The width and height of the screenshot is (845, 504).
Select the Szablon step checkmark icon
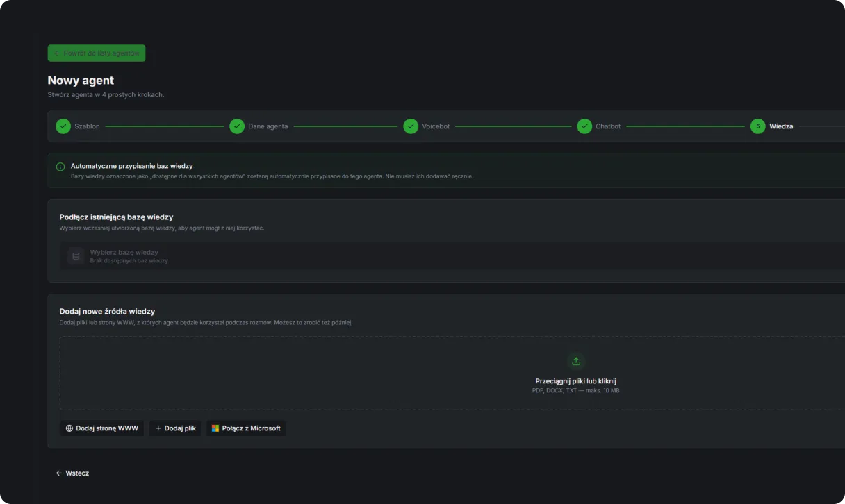[x=63, y=126]
